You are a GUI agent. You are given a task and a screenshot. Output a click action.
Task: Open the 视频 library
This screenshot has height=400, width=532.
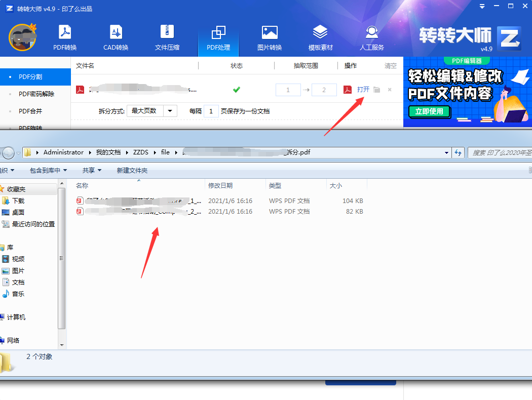[x=18, y=259]
